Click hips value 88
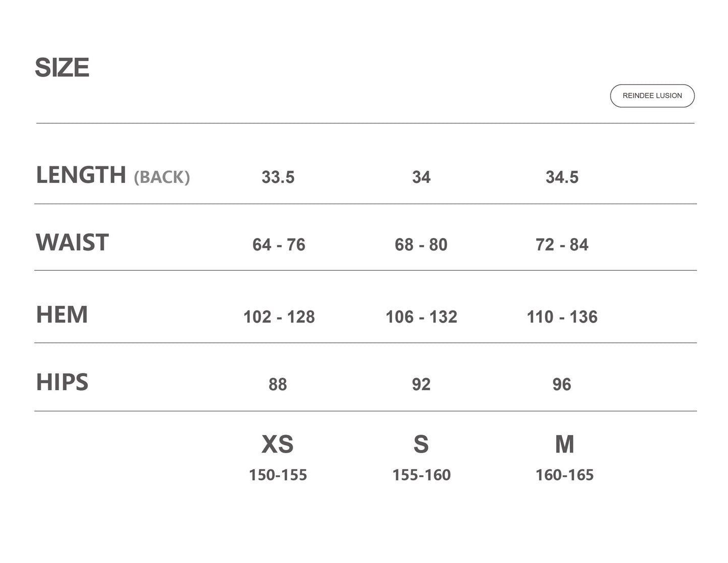The image size is (728, 563). (278, 384)
